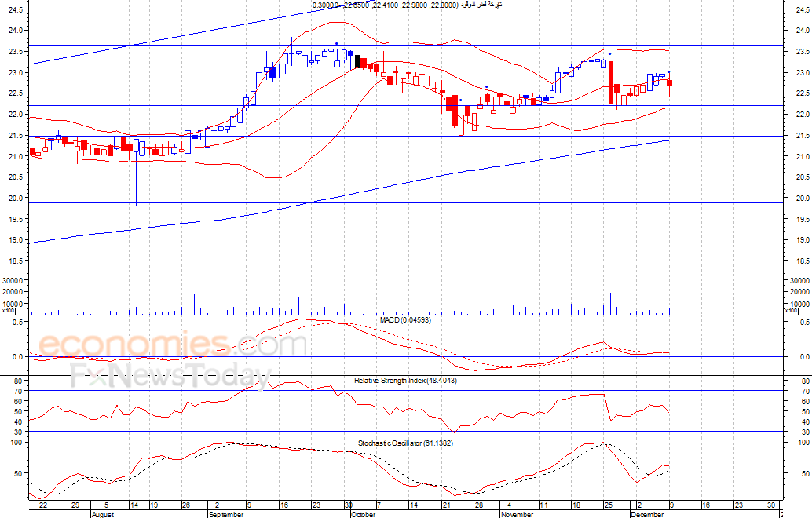Image resolution: width=812 pixels, height=518 pixels.
Task: Click the date label 25 on the time axis
Action: [609, 505]
